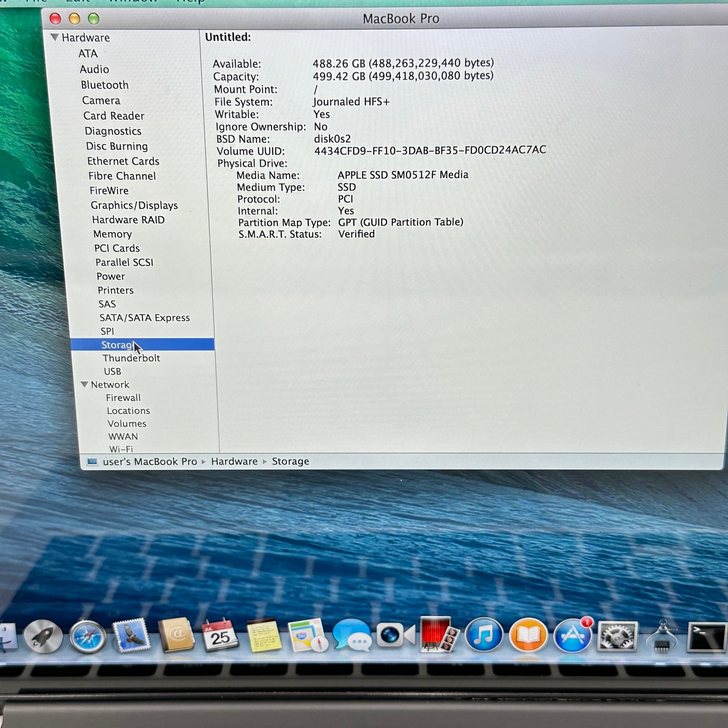Click the Volume UUID value
This screenshot has height=728, width=728.
click(430, 150)
